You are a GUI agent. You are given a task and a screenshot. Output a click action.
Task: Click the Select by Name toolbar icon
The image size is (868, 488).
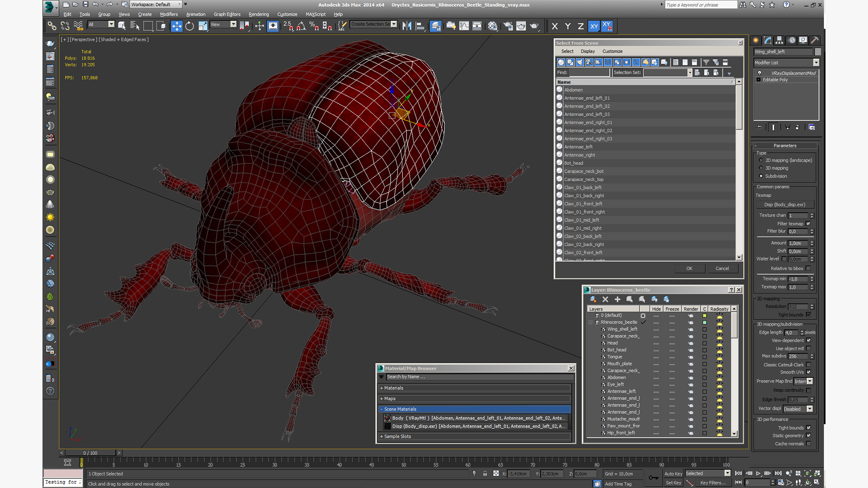135,26
